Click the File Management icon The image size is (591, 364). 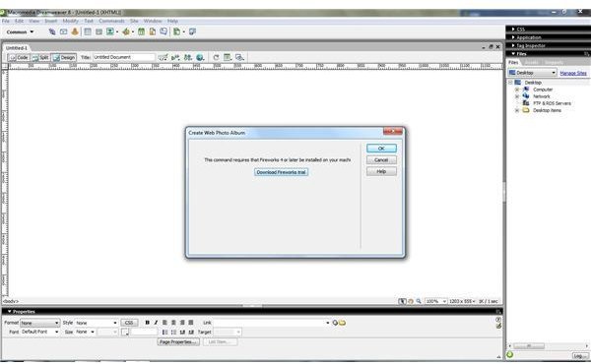point(188,57)
